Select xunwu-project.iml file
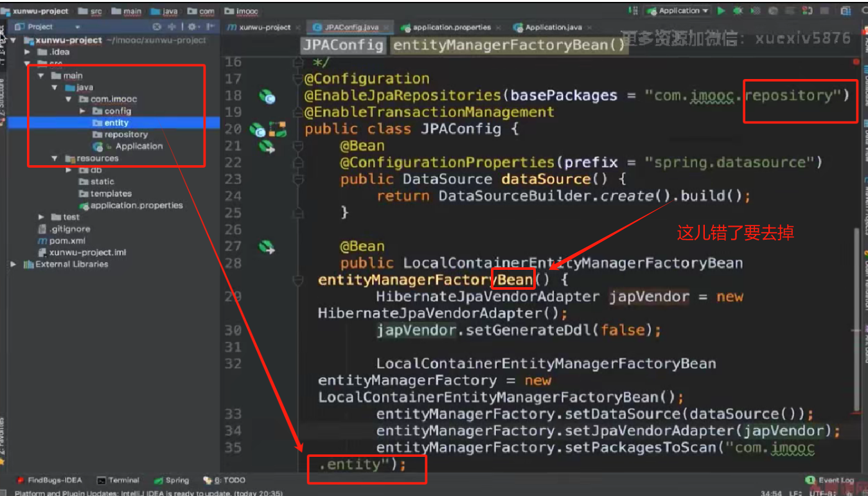The width and height of the screenshot is (868, 496). (x=82, y=252)
